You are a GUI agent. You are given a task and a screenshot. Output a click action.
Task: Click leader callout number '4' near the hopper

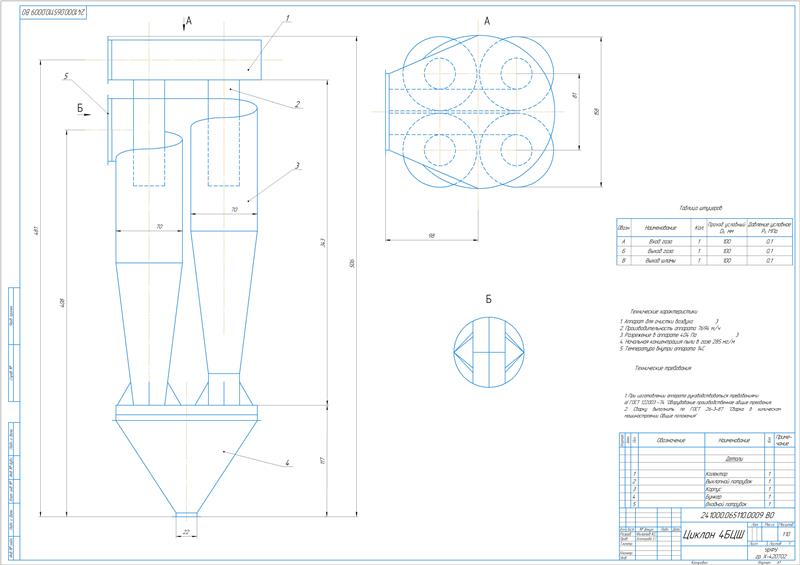point(288,463)
